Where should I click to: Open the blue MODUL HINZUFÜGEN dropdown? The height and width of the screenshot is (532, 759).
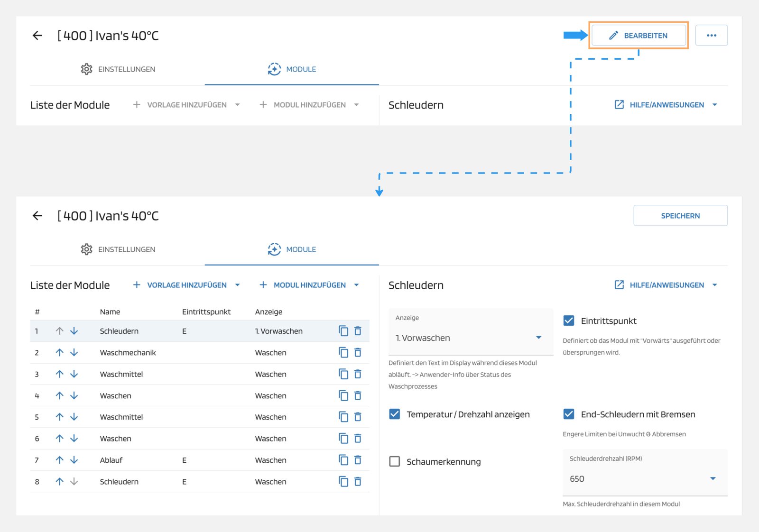309,285
